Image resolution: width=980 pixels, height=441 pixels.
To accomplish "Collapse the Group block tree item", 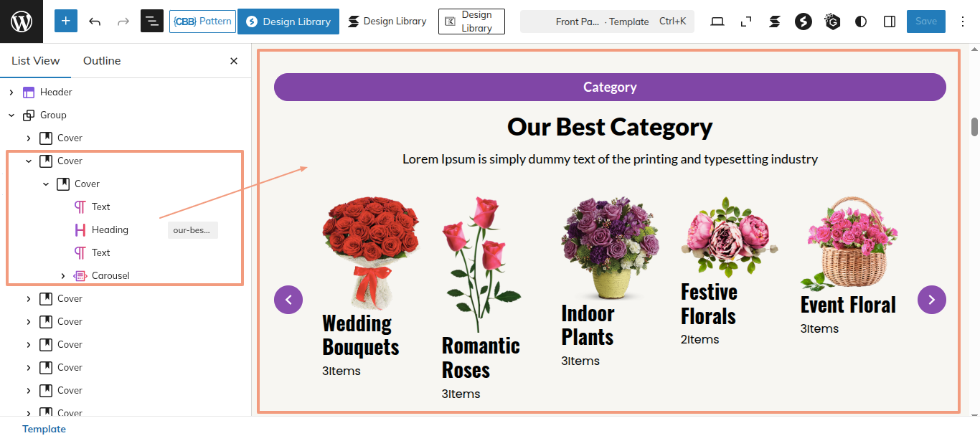I will point(11,115).
